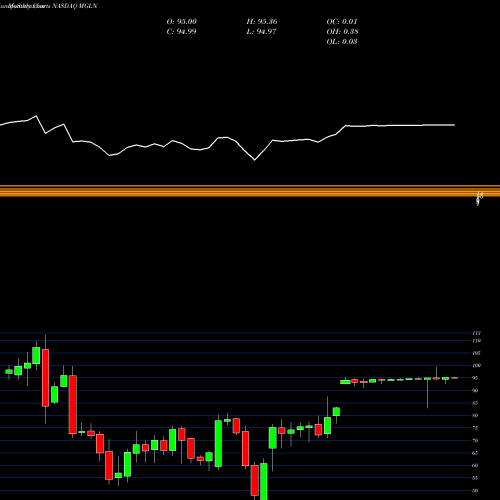Screen dimensions: 500x500
Task: Click the 65 price axis label
Action: (475, 453)
